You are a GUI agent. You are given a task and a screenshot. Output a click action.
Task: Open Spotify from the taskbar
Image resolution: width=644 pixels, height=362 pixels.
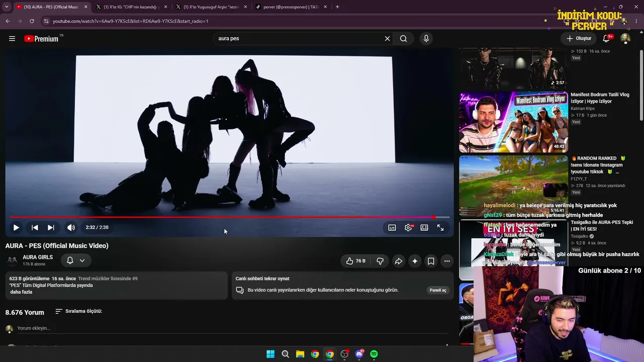coord(374,354)
